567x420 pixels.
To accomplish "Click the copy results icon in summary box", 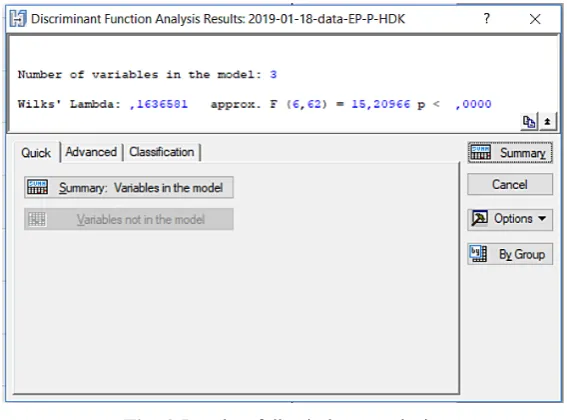I will pos(529,122).
